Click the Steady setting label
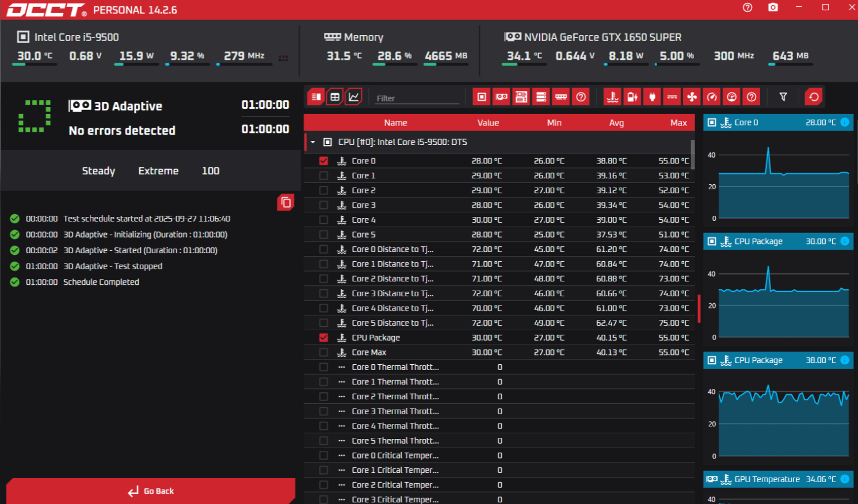This screenshot has height=504, width=858. point(98,171)
